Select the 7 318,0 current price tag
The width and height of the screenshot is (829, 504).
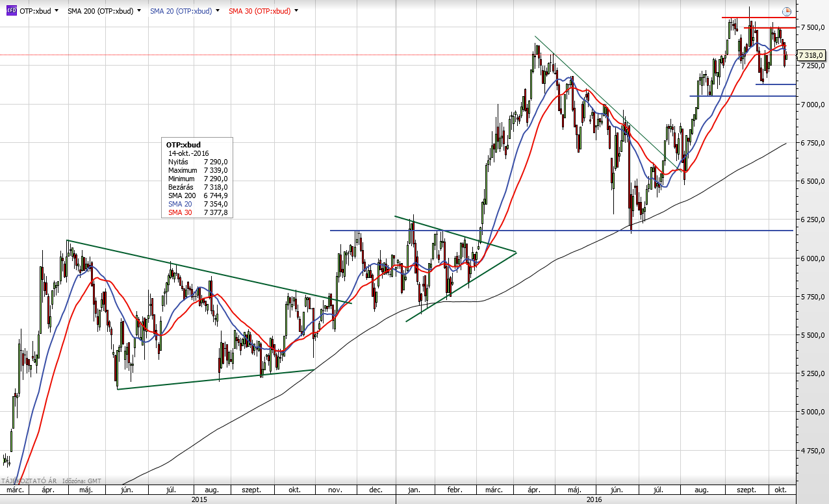tap(811, 55)
